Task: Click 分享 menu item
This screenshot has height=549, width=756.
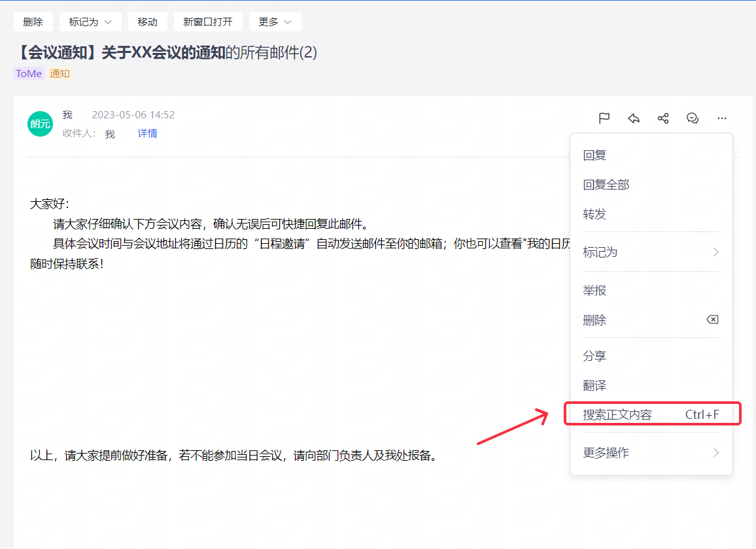Action: click(x=651, y=356)
